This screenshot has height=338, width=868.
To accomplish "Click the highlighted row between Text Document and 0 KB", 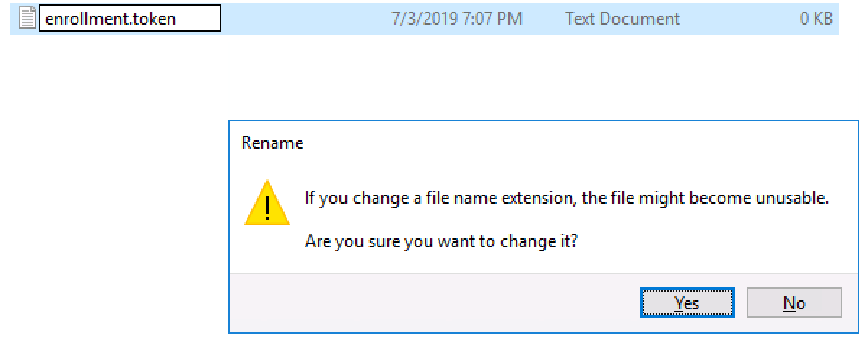I will 737,19.
